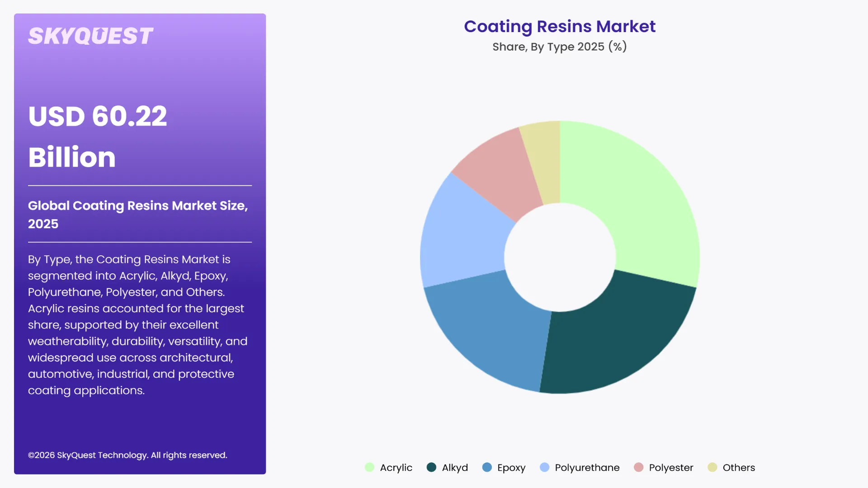Click the Epoxy legend color dot

point(487,467)
